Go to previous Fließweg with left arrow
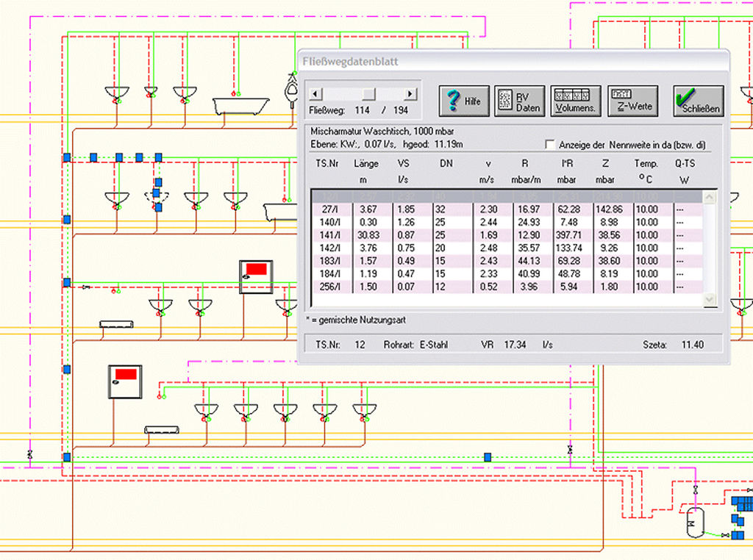 (x=315, y=94)
